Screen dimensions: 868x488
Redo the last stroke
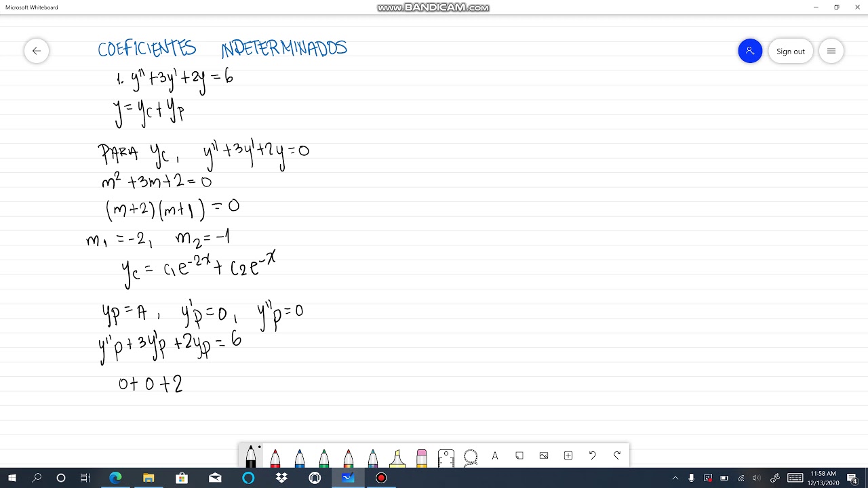coord(617,455)
